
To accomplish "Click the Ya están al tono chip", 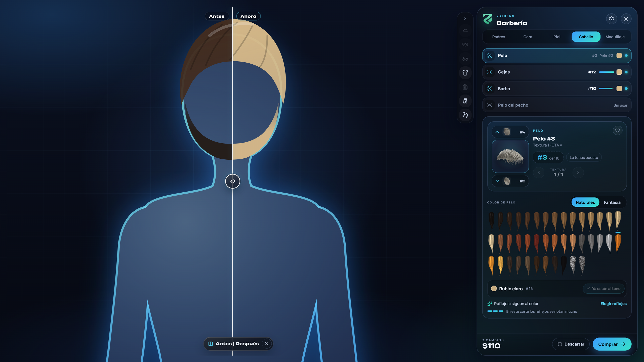I will [x=603, y=289].
